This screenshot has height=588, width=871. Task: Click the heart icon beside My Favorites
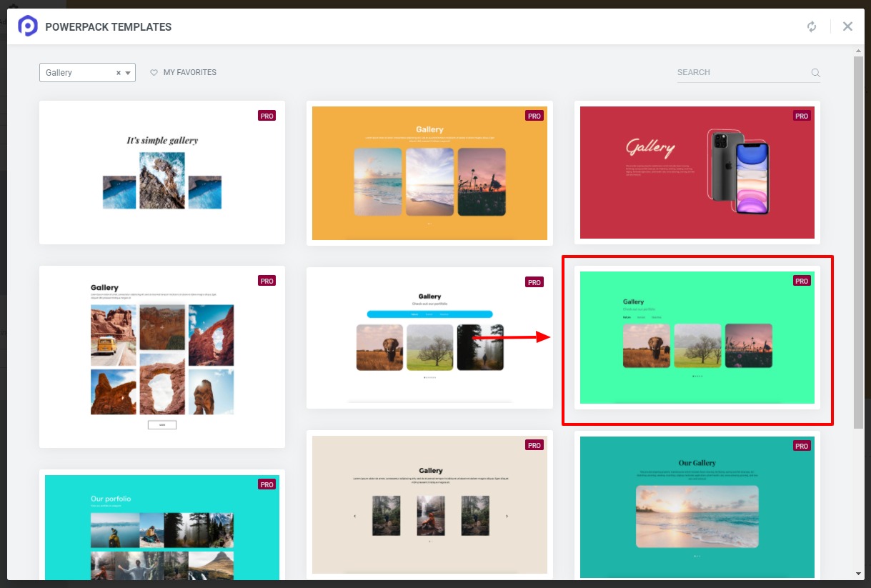pos(154,72)
